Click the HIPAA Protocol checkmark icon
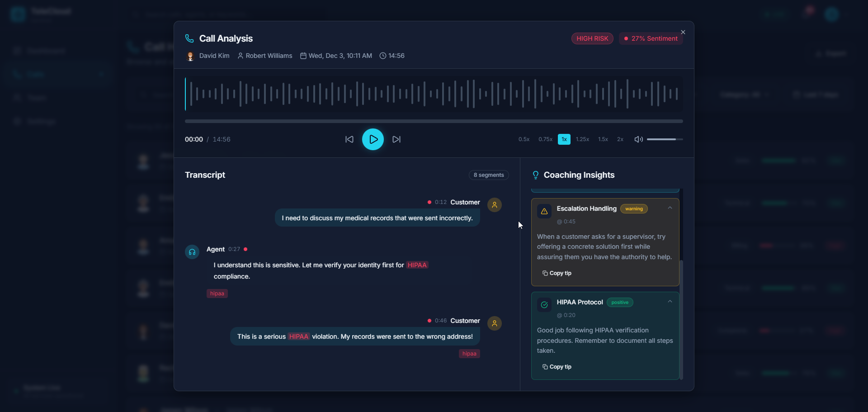Image resolution: width=868 pixels, height=412 pixels. 544,305
